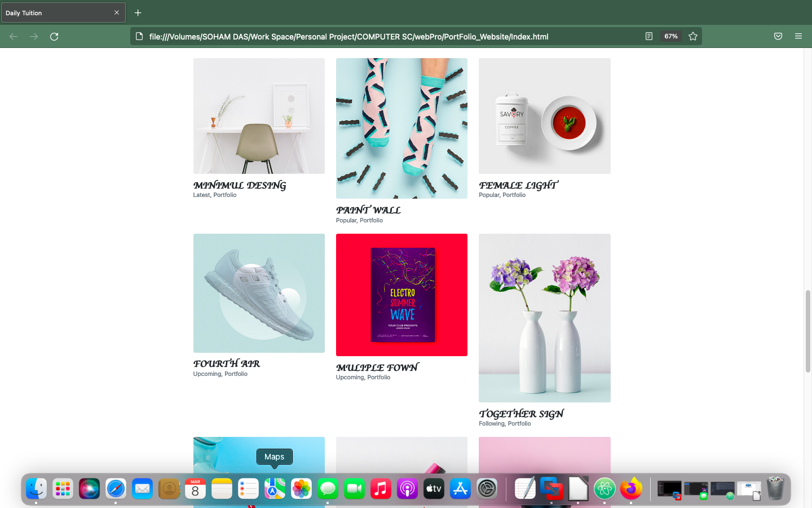
Task: Toggle Firefox Reader View
Action: pos(648,36)
